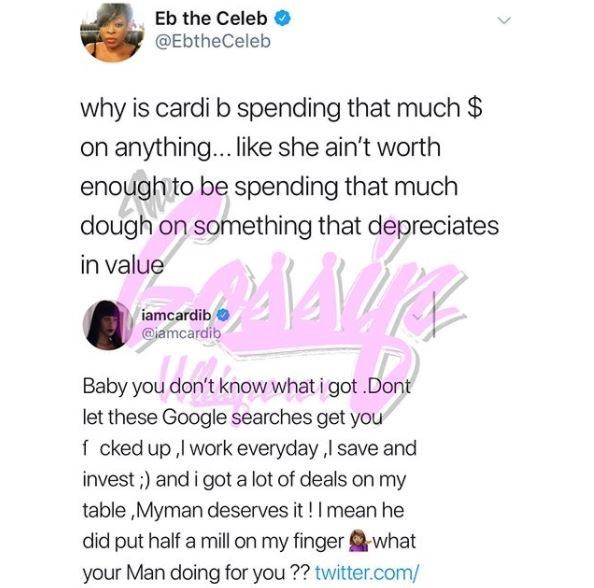Select the reply starting 'Baby you don't know'
Image resolution: width=594 pixels, height=588 pixels.
[250, 479]
